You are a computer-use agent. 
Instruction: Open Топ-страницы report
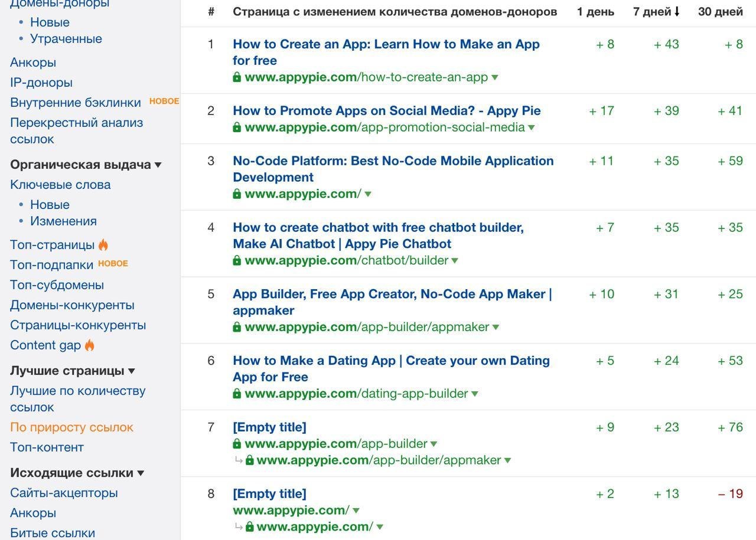[52, 244]
